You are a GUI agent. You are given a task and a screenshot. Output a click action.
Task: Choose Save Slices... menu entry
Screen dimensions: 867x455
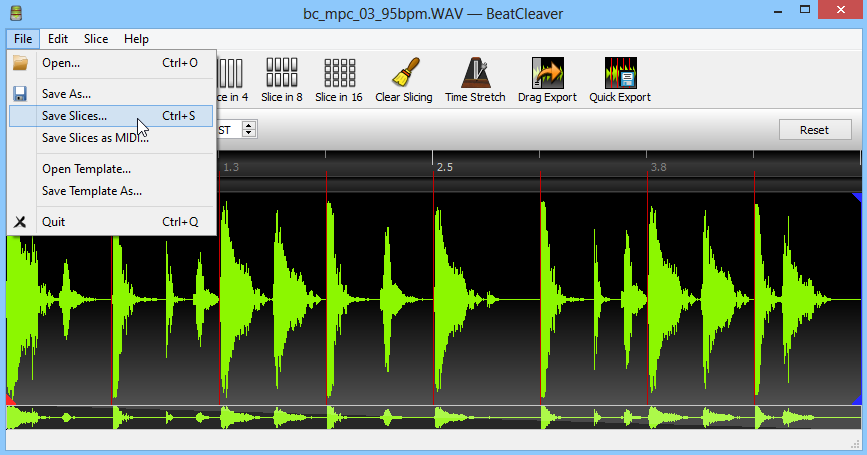coord(74,116)
